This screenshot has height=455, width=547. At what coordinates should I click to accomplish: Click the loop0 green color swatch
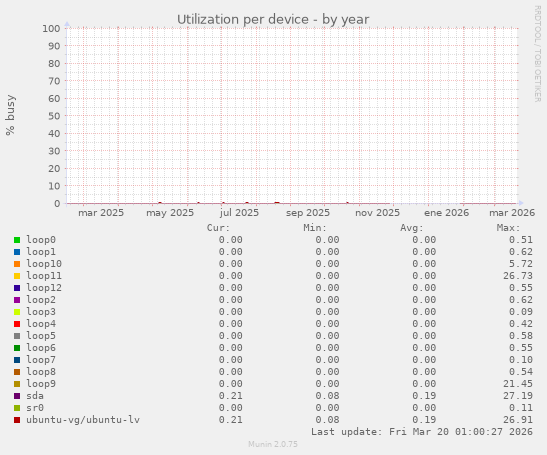[17, 240]
